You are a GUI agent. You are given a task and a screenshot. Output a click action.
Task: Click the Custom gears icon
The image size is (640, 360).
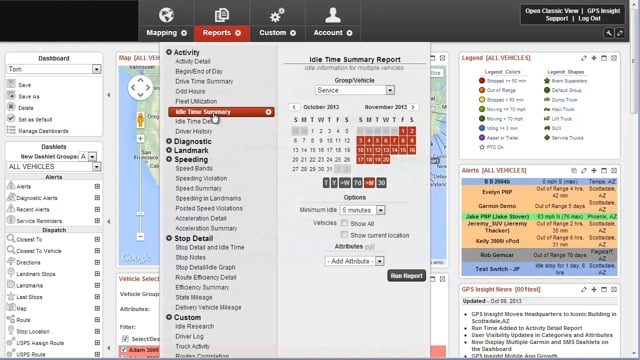(277, 16)
